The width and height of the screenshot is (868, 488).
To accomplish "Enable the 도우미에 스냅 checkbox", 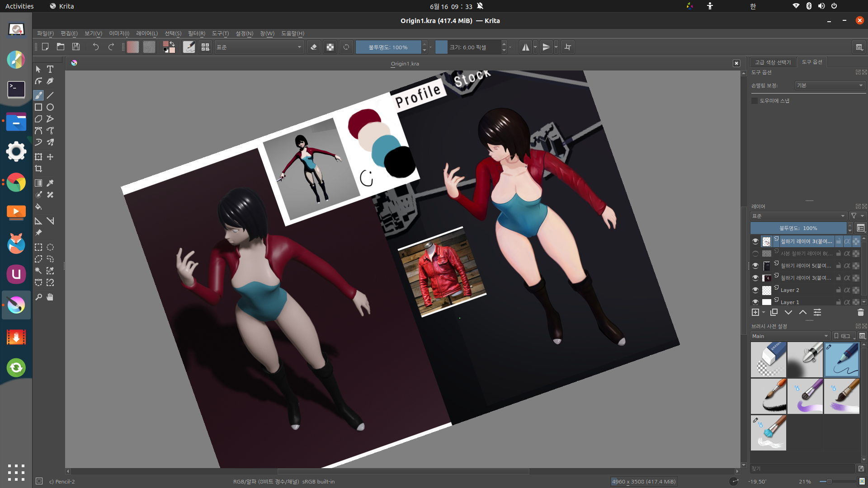I will [754, 101].
